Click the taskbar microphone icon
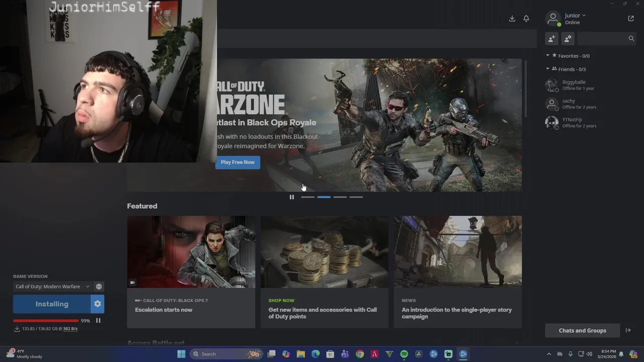Screen dimensions: 644x362 point(570,354)
